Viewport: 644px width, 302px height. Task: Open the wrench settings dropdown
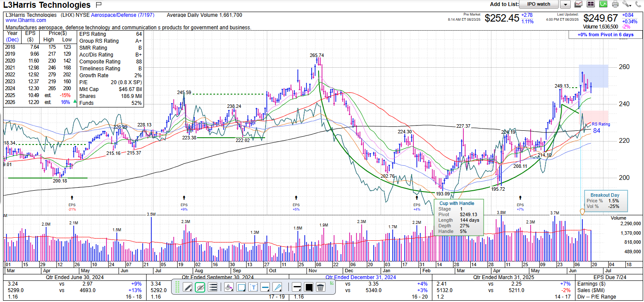pos(627,4)
